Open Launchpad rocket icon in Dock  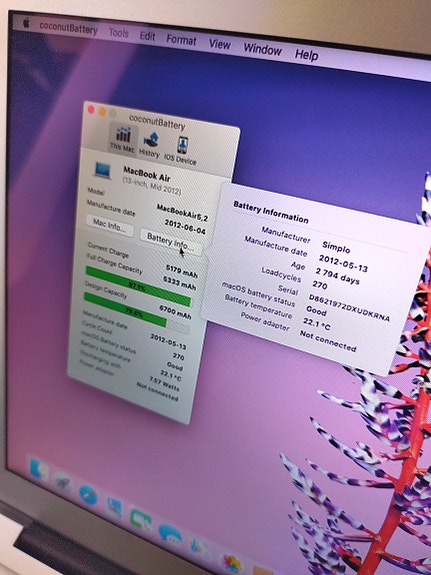point(63,482)
